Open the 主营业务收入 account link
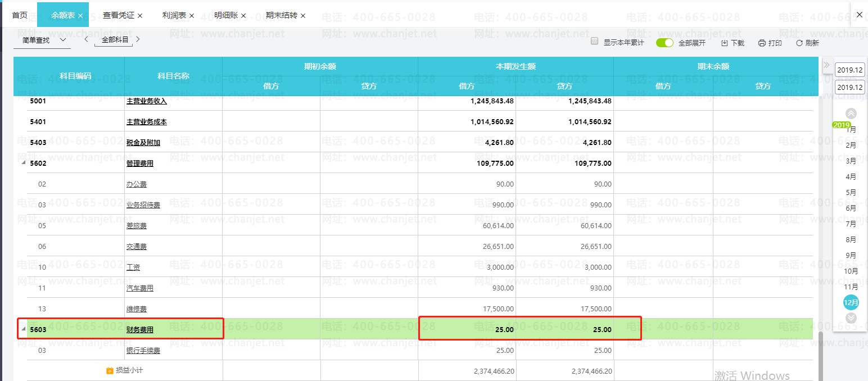868x381 pixels. (147, 102)
